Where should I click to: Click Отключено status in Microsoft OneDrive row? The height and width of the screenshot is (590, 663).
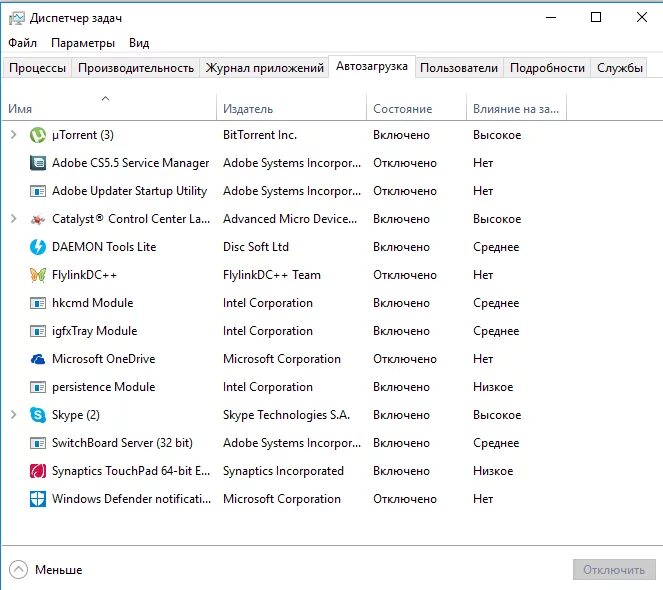405,359
